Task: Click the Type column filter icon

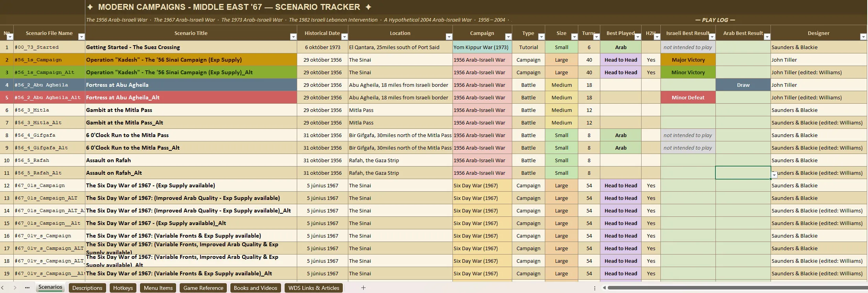Action: (x=541, y=37)
